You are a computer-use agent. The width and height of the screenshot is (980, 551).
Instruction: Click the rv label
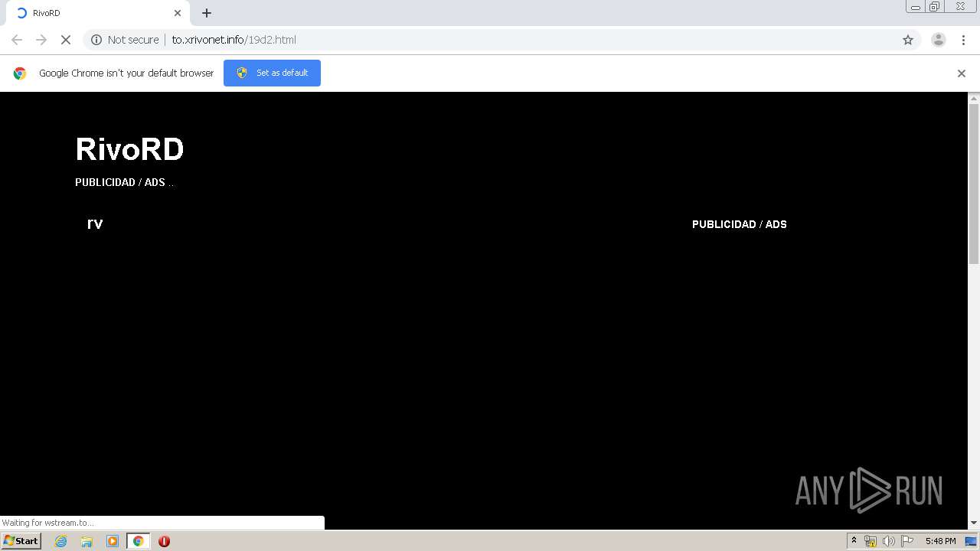pyautogui.click(x=95, y=223)
